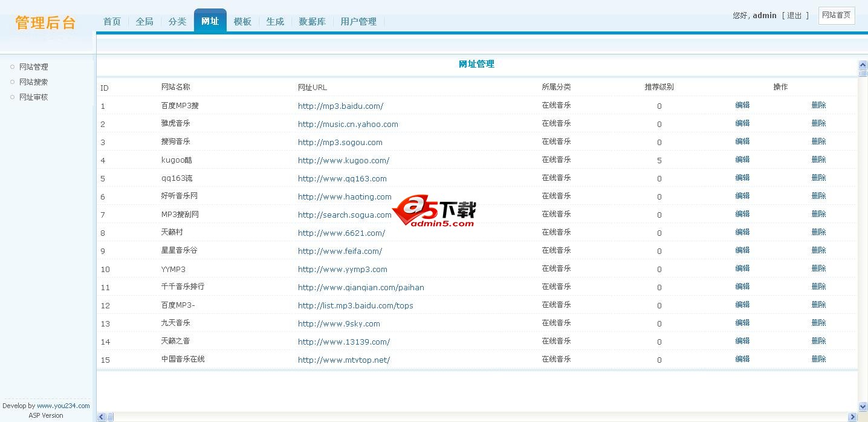Click the 网站首页 button
The image size is (868, 422).
(x=837, y=16)
